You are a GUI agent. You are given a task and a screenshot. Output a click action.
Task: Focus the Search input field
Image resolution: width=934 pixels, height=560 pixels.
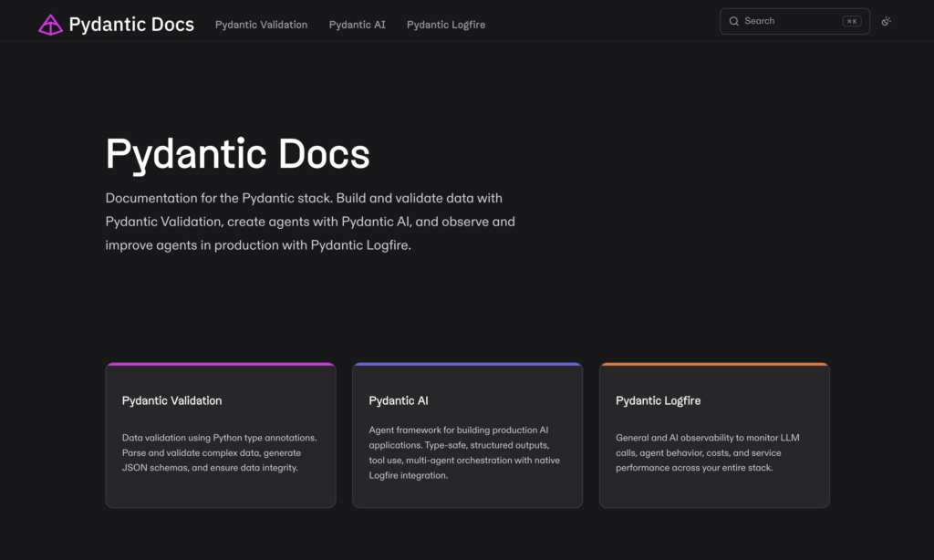tap(794, 21)
